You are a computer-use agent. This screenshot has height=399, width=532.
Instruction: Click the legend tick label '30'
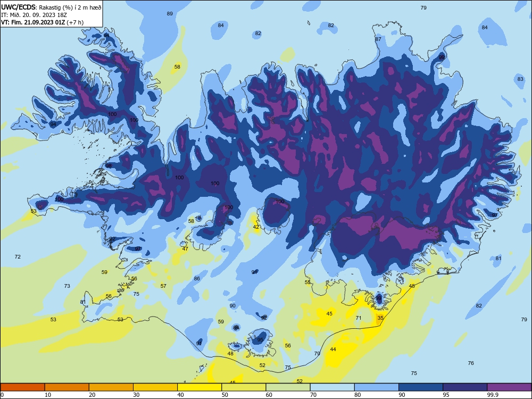136,395
